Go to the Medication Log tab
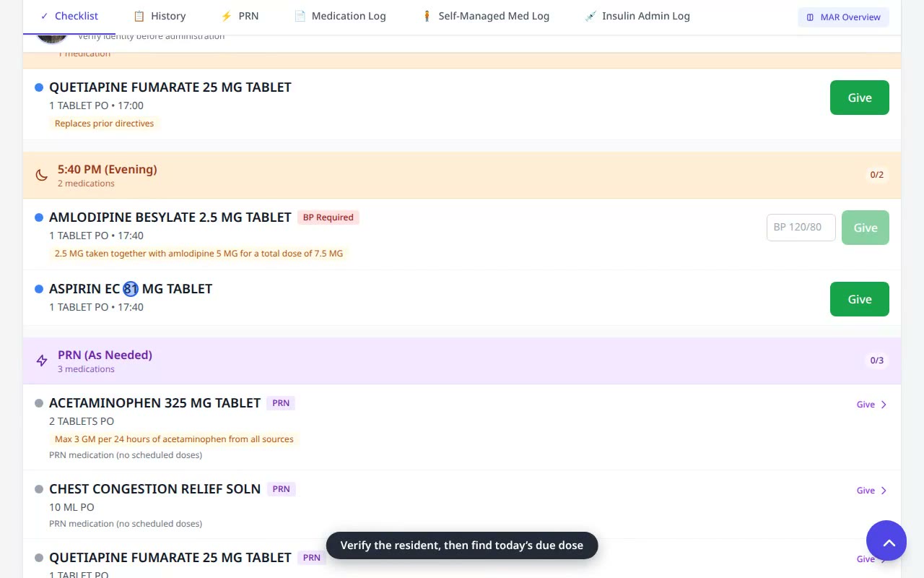 340,16
